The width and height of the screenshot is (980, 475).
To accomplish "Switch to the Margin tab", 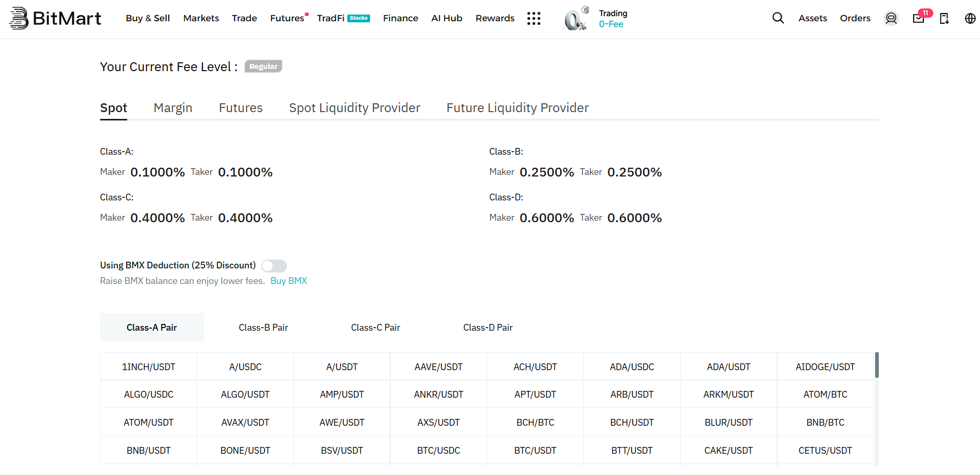I will 173,108.
